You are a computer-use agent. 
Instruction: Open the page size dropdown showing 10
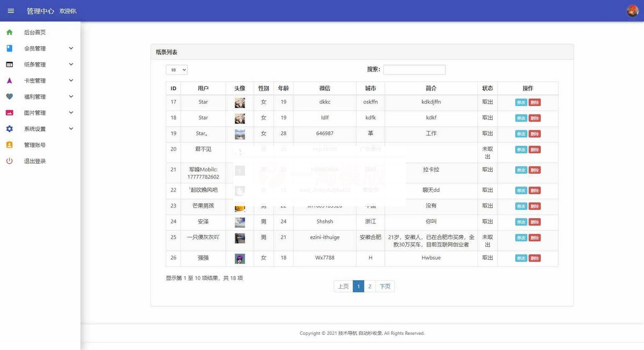click(x=176, y=70)
